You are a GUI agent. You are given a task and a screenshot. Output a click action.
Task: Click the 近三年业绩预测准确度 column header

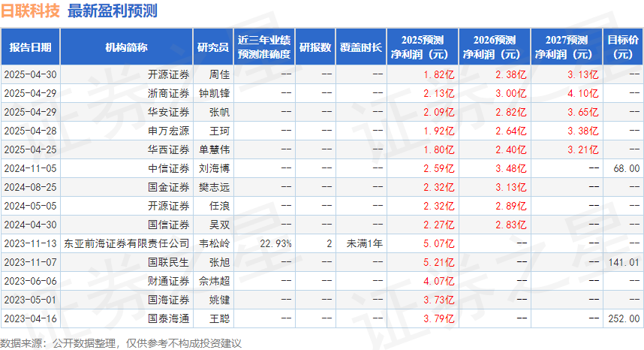tap(264, 47)
